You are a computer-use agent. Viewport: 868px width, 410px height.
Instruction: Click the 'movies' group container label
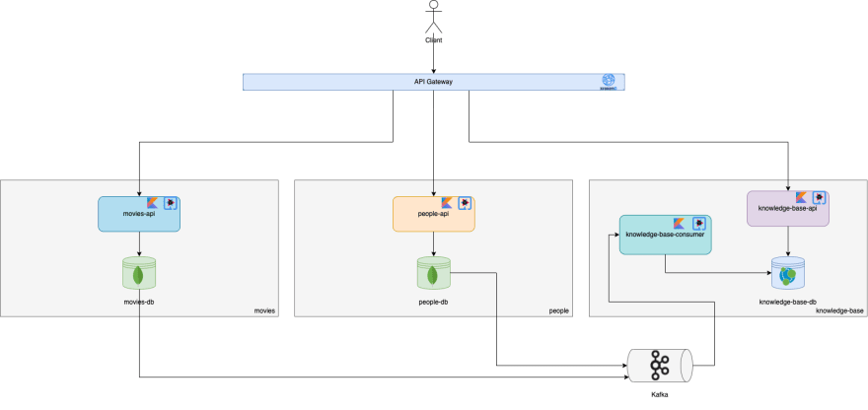click(x=264, y=311)
